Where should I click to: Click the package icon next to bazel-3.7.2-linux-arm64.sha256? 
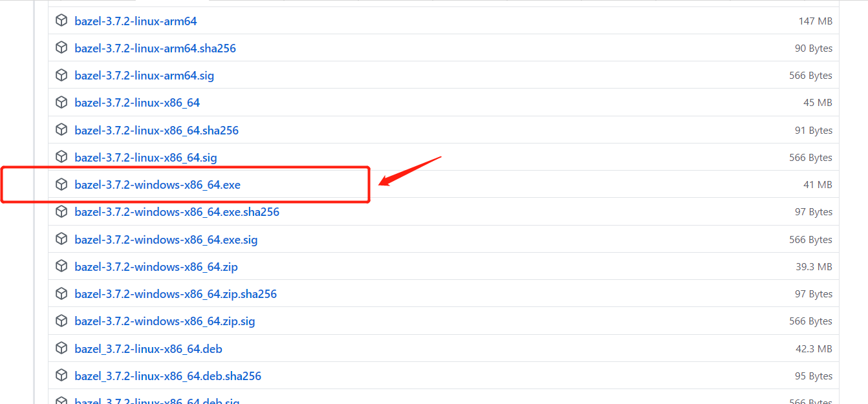tap(61, 48)
